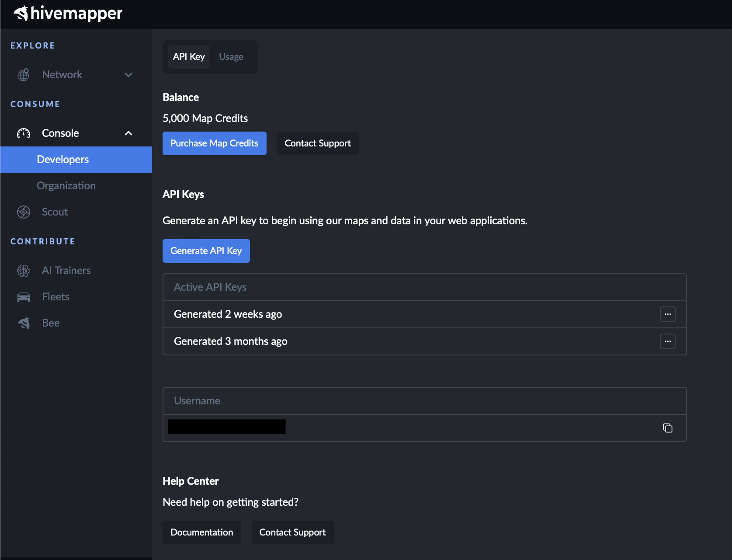Click the Hivemapper logo
This screenshot has width=732, height=560.
tap(68, 14)
